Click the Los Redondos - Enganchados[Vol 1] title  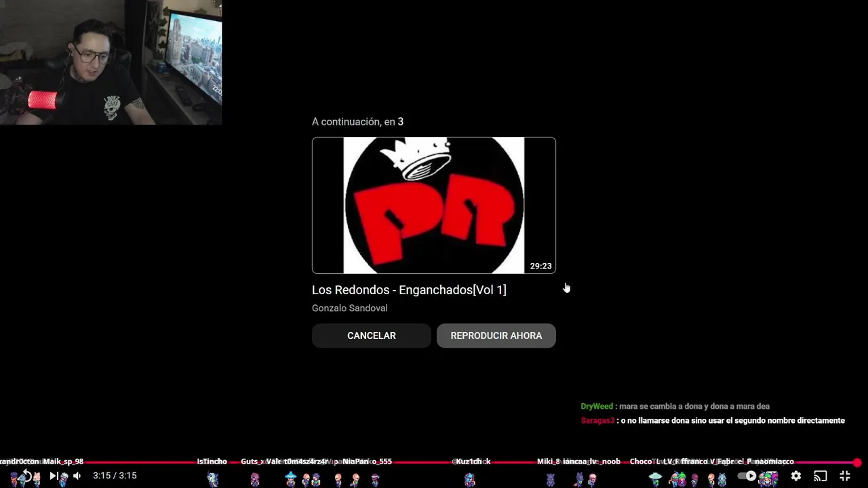[x=409, y=290]
